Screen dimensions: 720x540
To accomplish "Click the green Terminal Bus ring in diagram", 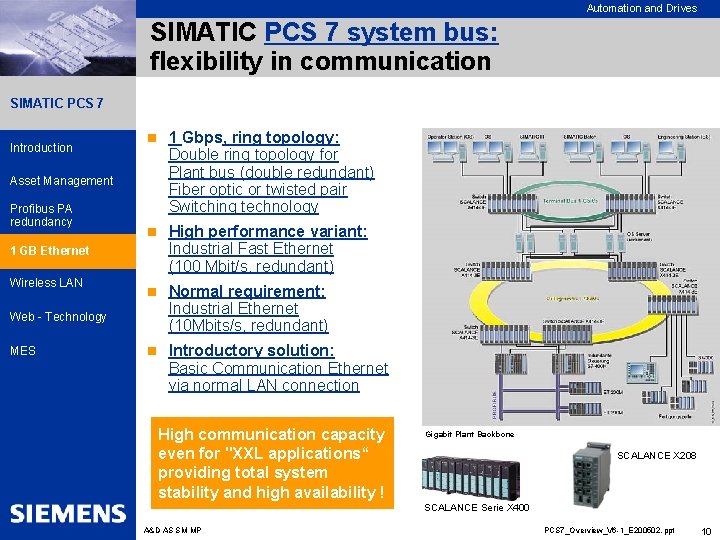I will (x=570, y=201).
